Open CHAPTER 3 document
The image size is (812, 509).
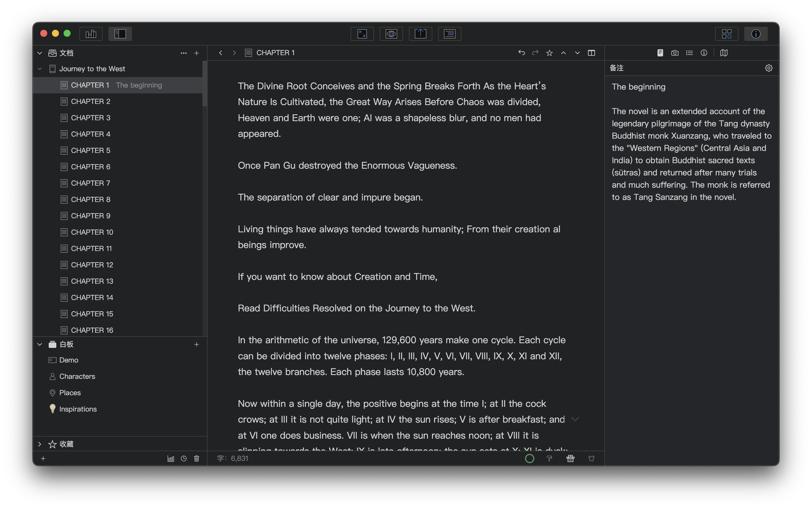[x=118, y=118]
